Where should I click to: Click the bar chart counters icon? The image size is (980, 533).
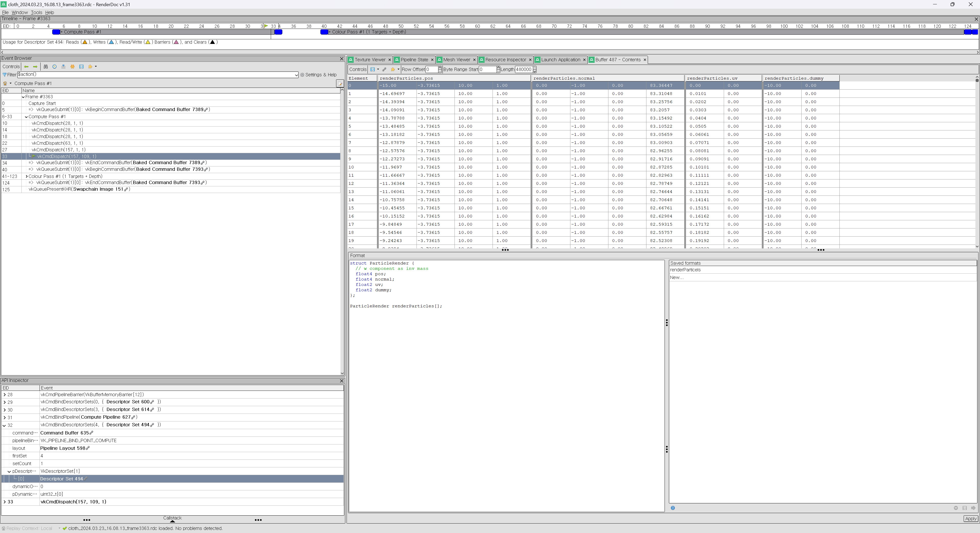pyautogui.click(x=64, y=67)
